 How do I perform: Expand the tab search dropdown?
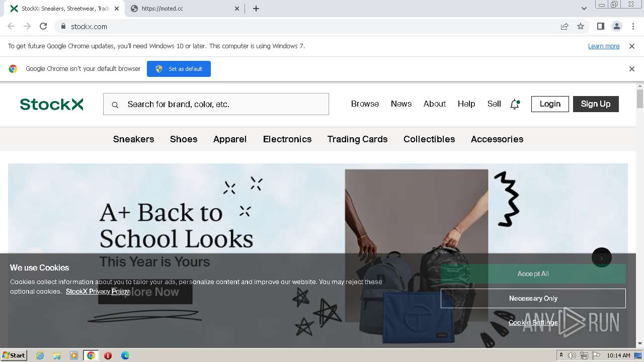click(x=584, y=9)
